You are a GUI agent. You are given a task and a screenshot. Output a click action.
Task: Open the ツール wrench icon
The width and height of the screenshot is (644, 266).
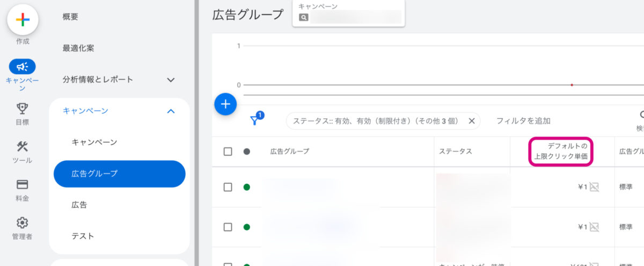coord(23,147)
